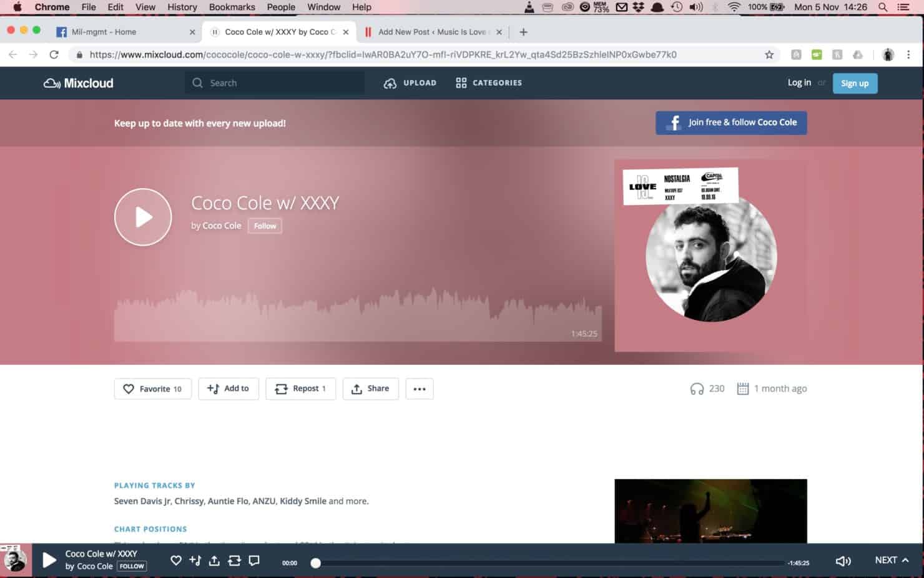Screen dimensions: 924x578
Task: Click the headphones listen count icon
Action: click(697, 389)
